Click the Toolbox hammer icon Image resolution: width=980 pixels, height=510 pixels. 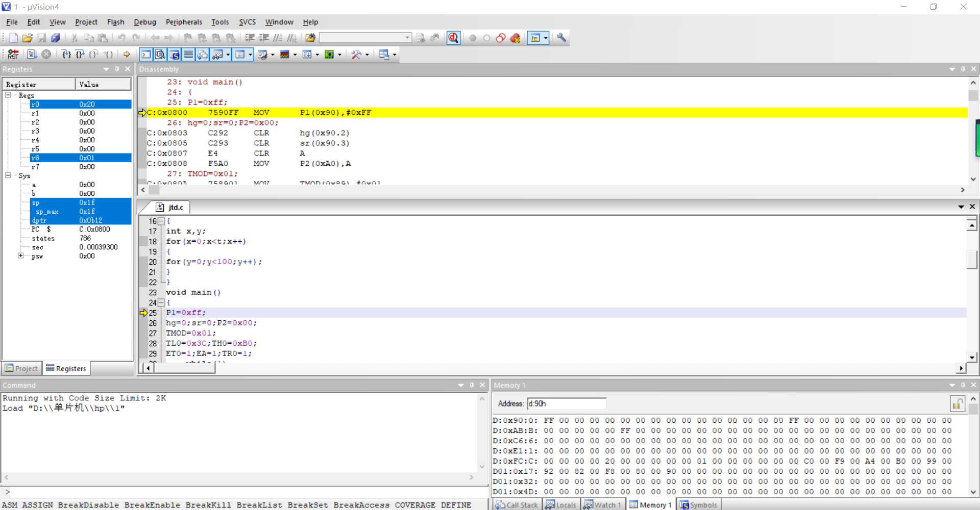[x=356, y=54]
